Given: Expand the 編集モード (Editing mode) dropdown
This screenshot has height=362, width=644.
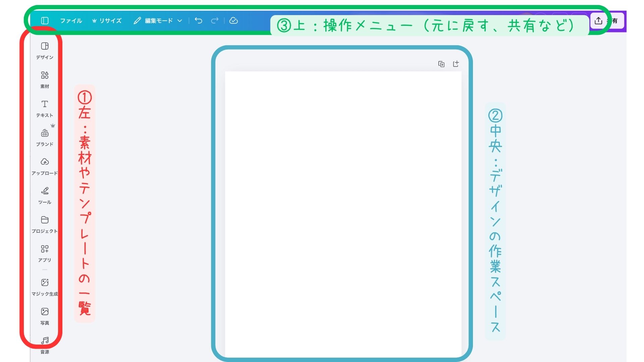Looking at the screenshot, I should point(158,21).
